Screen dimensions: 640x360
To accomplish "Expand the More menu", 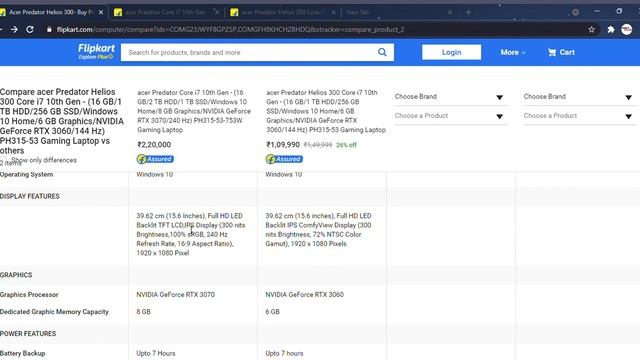I will [x=513, y=52].
